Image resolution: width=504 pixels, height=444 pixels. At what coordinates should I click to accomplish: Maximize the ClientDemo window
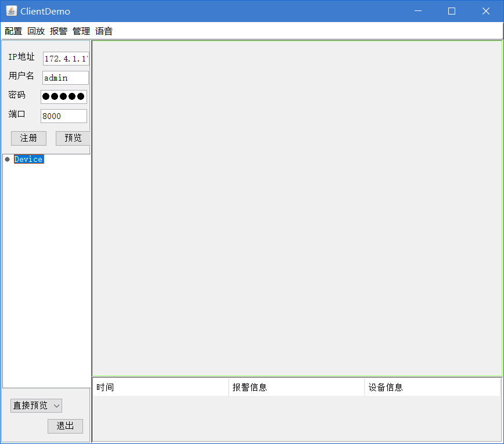tap(452, 11)
